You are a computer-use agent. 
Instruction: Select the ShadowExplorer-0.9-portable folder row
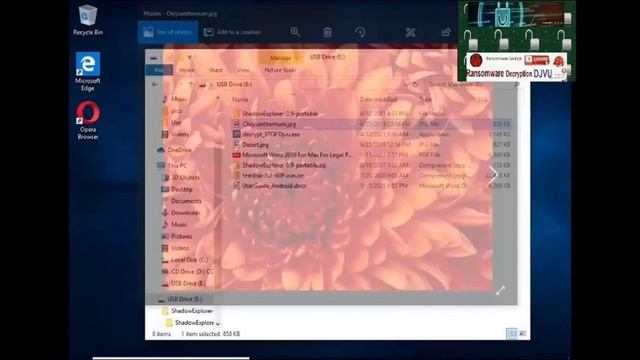[x=371, y=113]
